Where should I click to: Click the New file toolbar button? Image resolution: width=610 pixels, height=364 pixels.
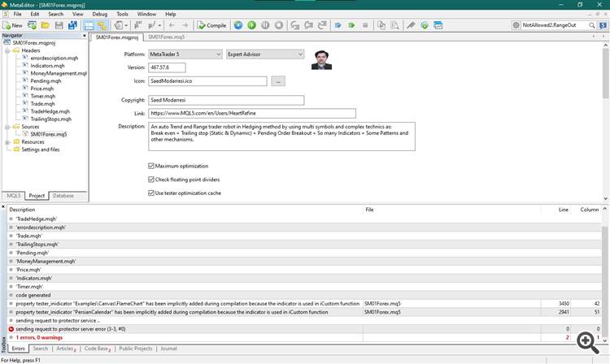pyautogui.click(x=12, y=25)
